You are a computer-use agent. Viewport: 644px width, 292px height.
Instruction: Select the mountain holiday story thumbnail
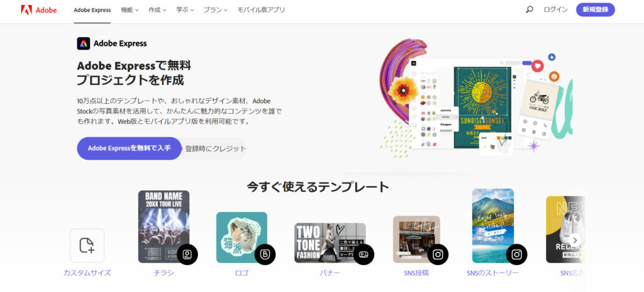(493, 226)
